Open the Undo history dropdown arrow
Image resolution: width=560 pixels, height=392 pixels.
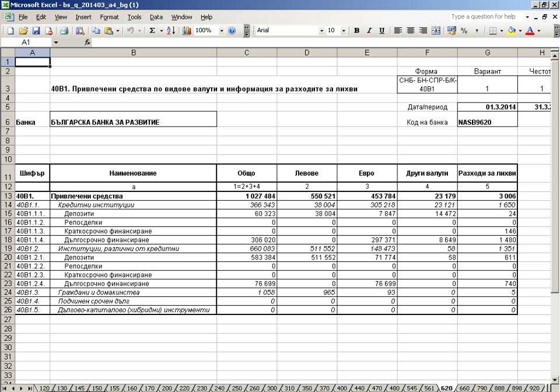click(139, 31)
